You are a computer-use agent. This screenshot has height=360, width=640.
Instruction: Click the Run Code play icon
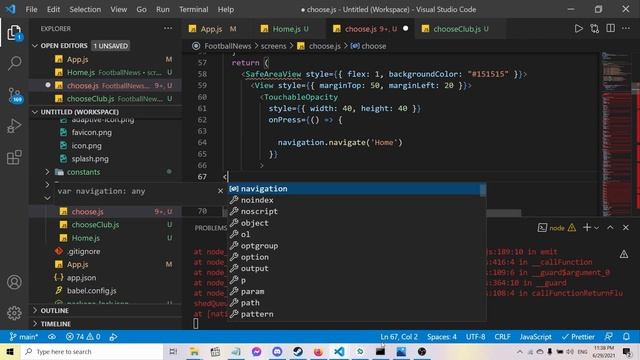[578, 29]
